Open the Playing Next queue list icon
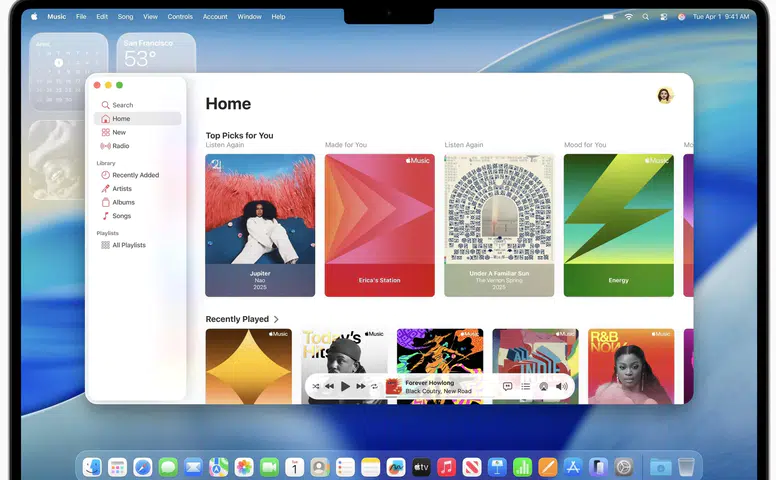The width and height of the screenshot is (776, 480). click(x=526, y=386)
